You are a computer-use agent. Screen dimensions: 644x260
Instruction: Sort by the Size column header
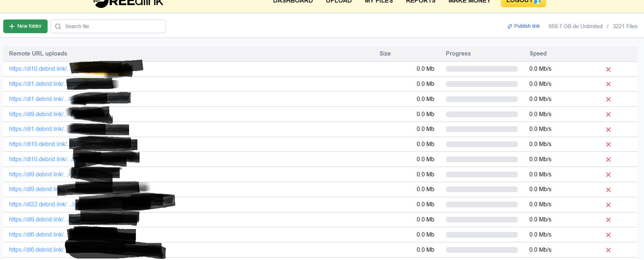pyautogui.click(x=385, y=53)
